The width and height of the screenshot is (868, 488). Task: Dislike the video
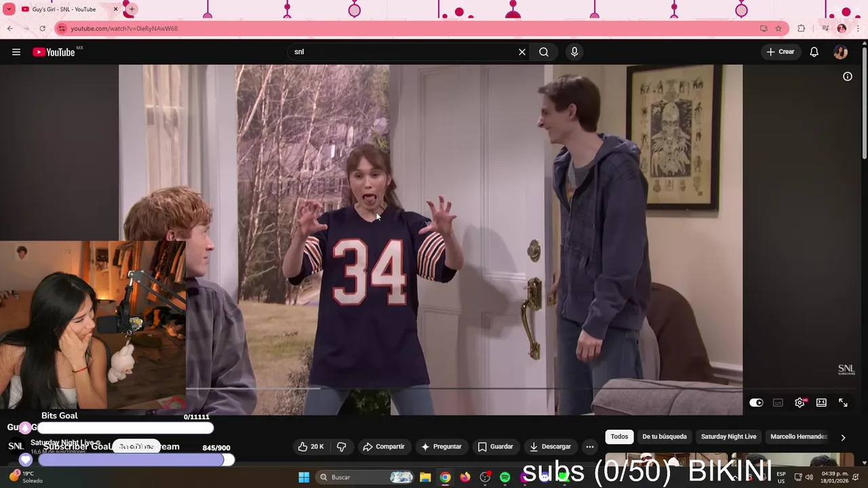click(x=342, y=447)
